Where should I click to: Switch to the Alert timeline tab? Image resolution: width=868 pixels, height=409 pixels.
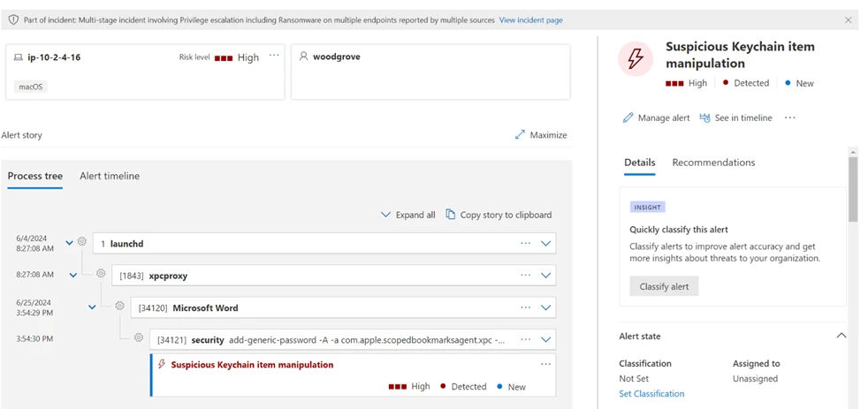coord(110,176)
